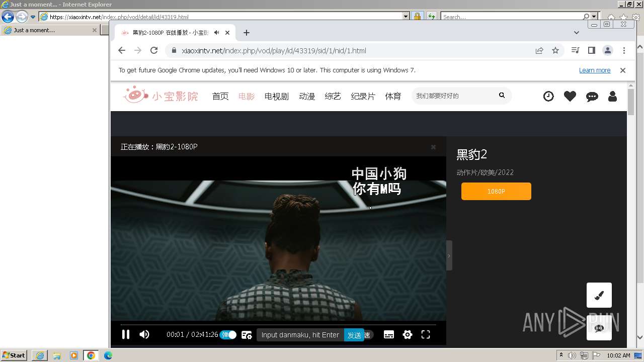Select the 黑豹2-1080P Chrome tab
This screenshot has height=362, width=644.
point(174,33)
